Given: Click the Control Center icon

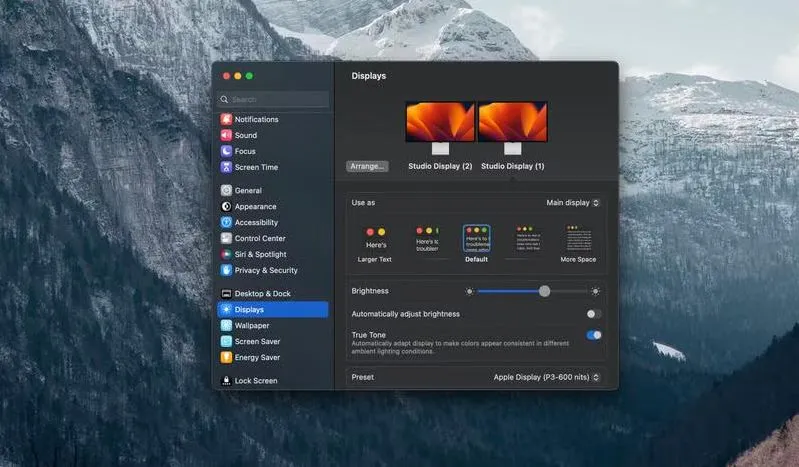Looking at the screenshot, I should click(x=226, y=238).
